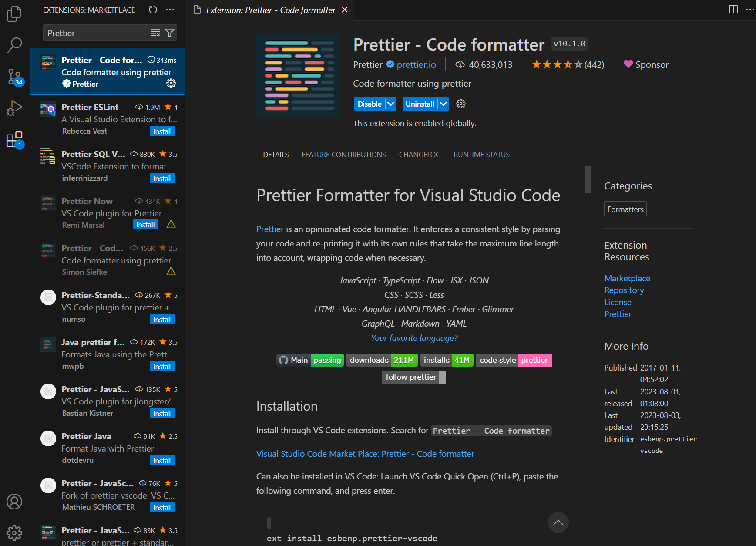Open the 'Your favorite language?' link
Viewport: 756px width, 546px height.
(x=414, y=338)
